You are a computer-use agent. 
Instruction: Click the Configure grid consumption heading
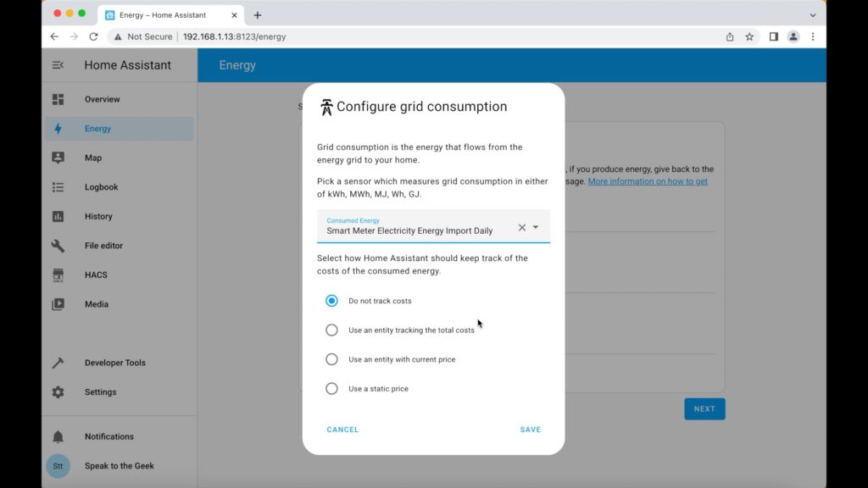[422, 106]
